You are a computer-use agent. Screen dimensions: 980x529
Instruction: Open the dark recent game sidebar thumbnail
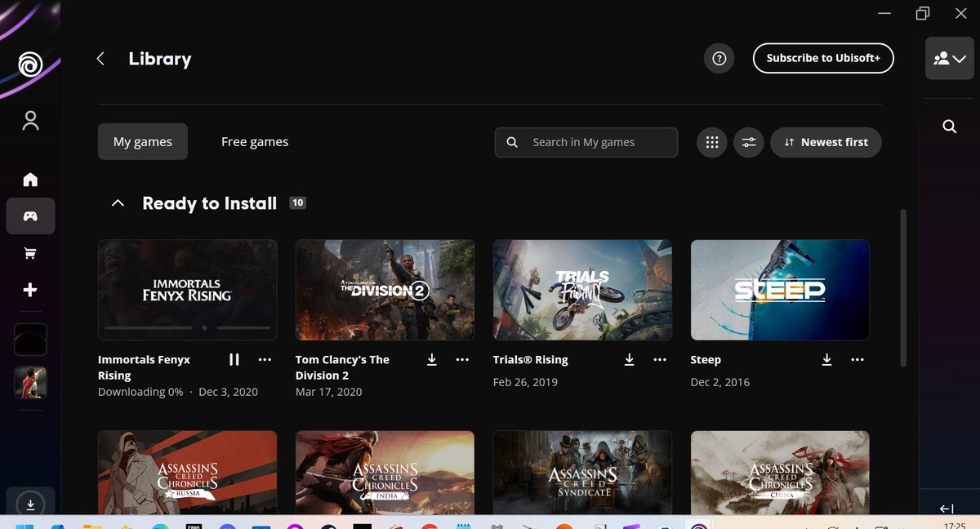(x=30, y=340)
